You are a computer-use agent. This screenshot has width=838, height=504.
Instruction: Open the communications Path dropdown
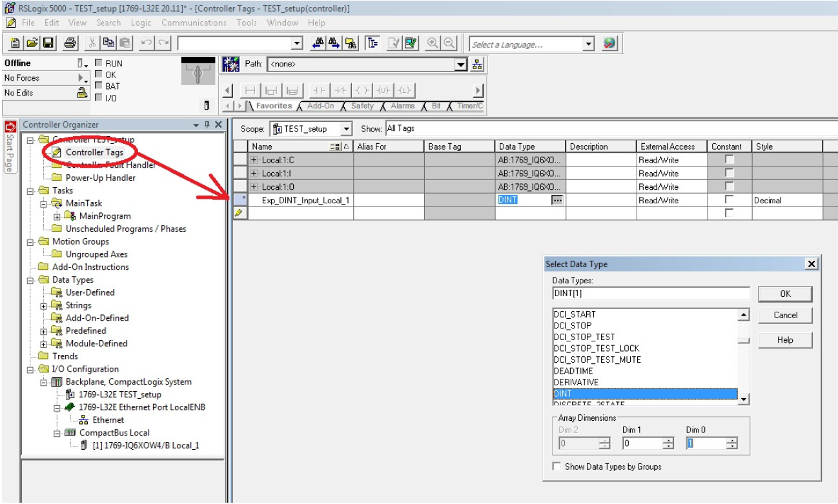click(461, 65)
